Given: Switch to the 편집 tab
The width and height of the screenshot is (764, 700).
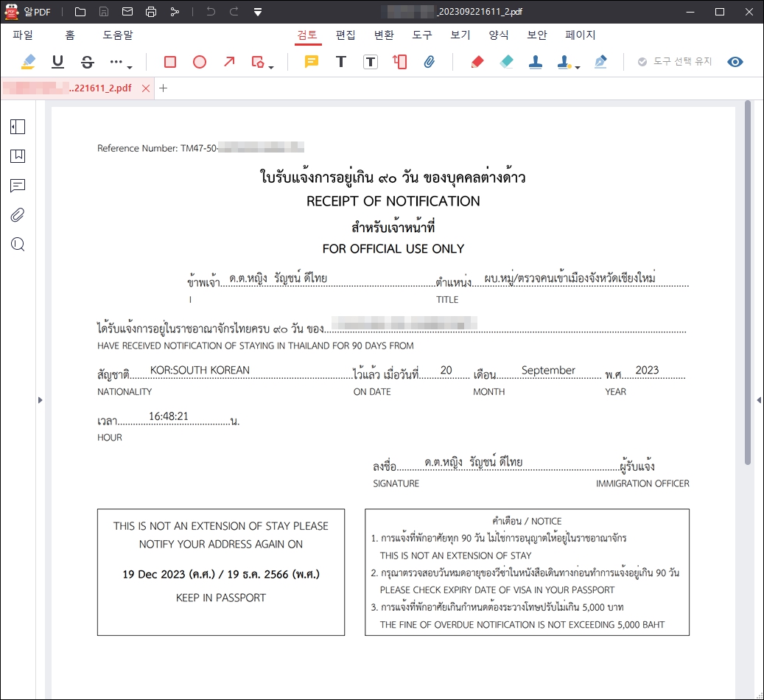Looking at the screenshot, I should coord(346,35).
